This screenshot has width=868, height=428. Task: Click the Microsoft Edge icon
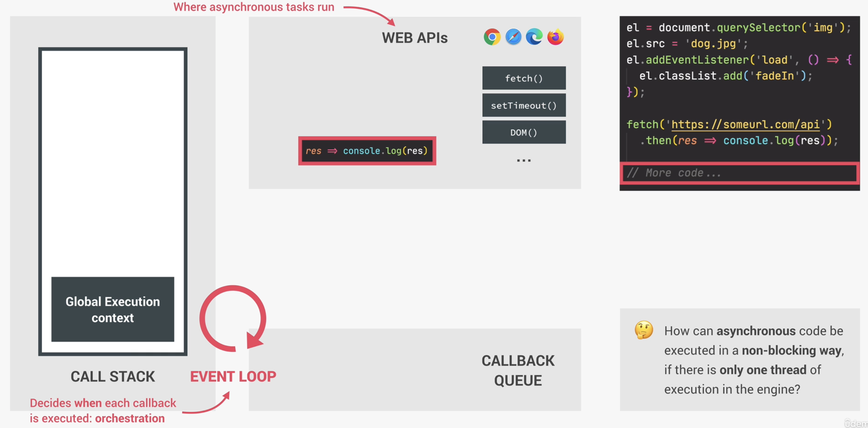[x=534, y=37]
